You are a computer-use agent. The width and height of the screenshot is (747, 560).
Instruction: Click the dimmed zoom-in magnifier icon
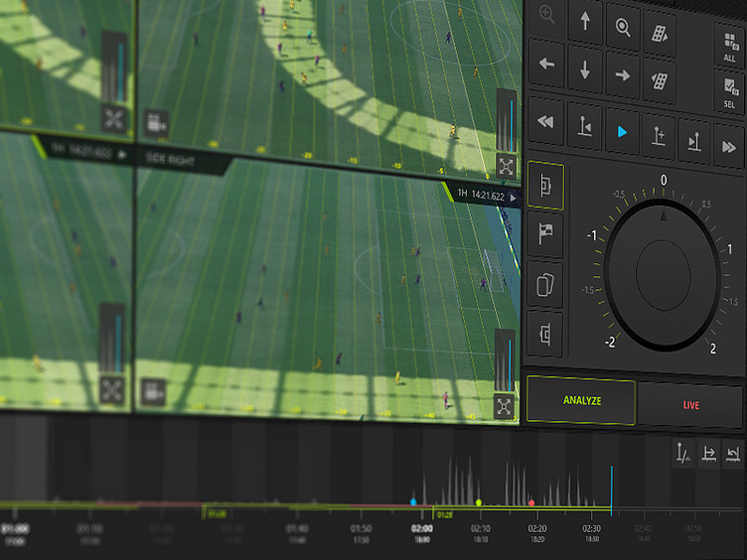[x=546, y=16]
